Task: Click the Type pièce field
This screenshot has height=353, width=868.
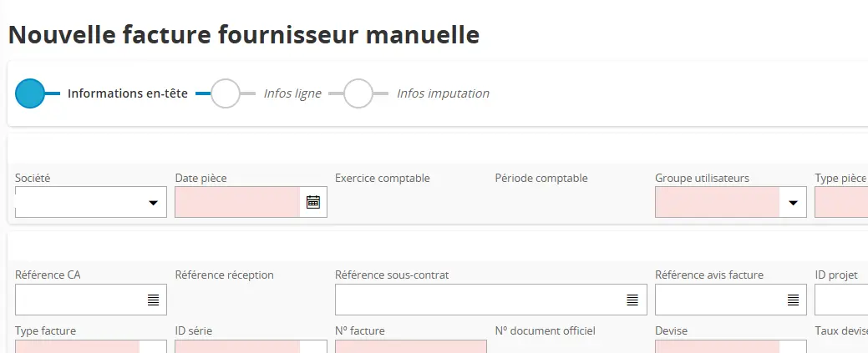Action: [x=840, y=202]
